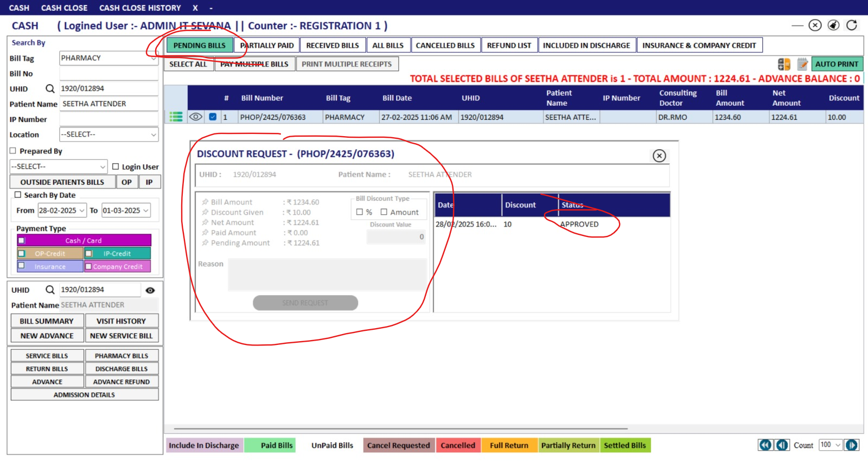
Task: Click the eye icon on bill row
Action: tap(196, 117)
